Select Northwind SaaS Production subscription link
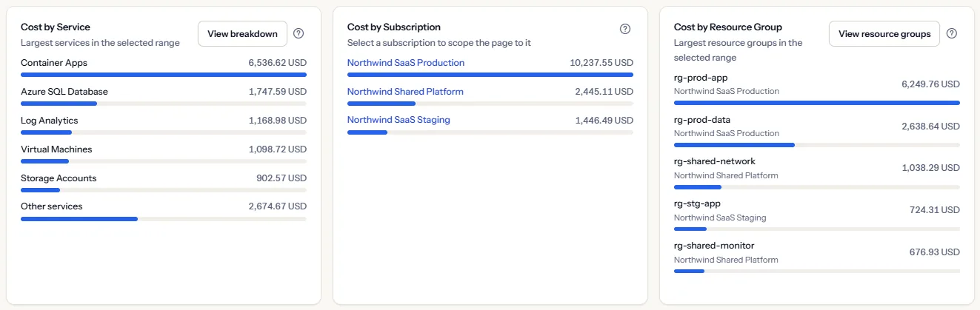The width and height of the screenshot is (980, 310). [406, 63]
